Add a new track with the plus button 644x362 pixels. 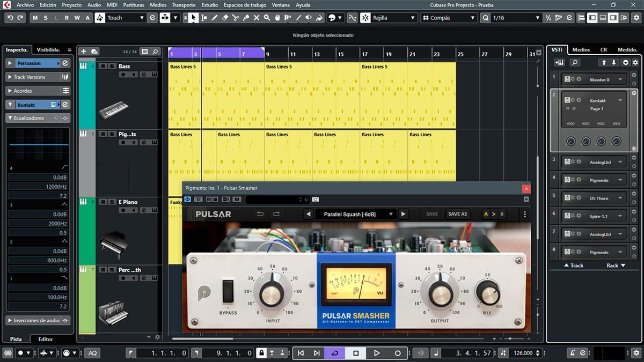tap(83, 51)
